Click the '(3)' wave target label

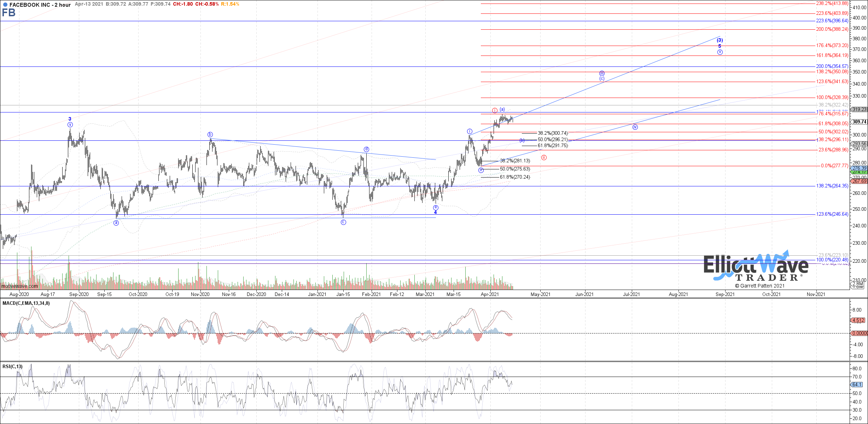click(720, 40)
